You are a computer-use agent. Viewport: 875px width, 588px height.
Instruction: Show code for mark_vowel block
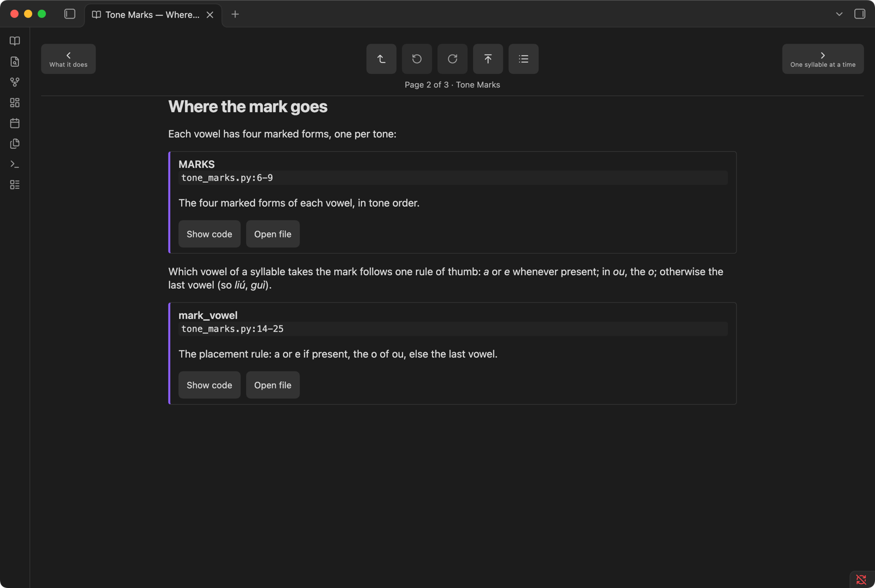click(209, 385)
